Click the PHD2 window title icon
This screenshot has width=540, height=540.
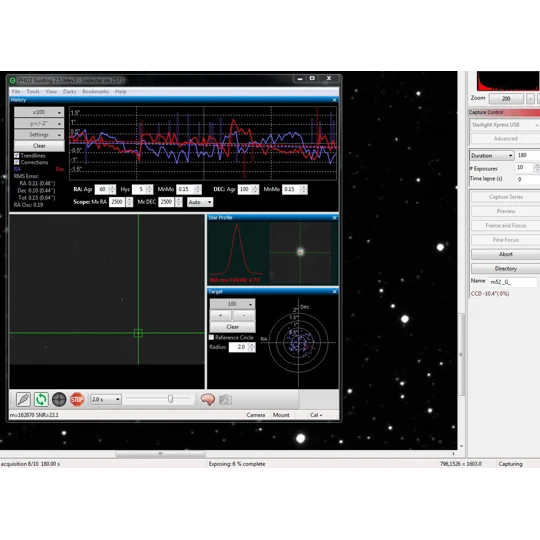(13, 80)
